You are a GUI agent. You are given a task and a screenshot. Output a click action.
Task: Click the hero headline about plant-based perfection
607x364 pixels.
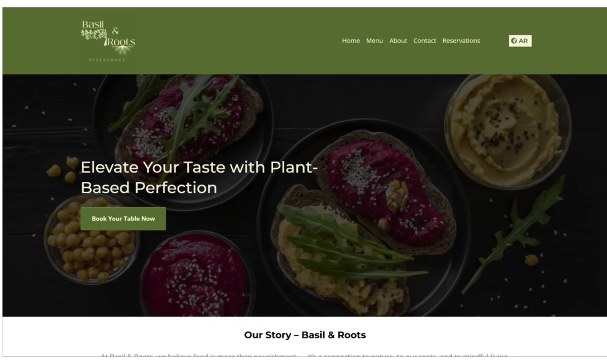click(x=199, y=177)
